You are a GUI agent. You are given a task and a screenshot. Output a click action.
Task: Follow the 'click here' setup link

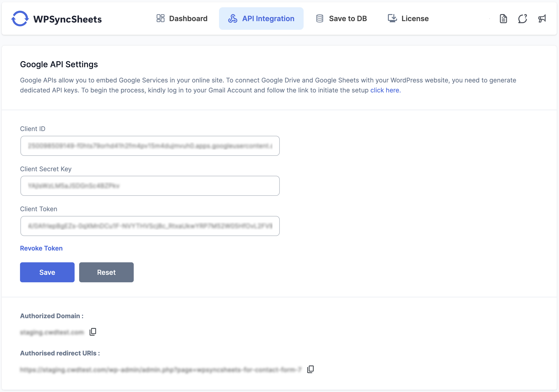tap(385, 90)
